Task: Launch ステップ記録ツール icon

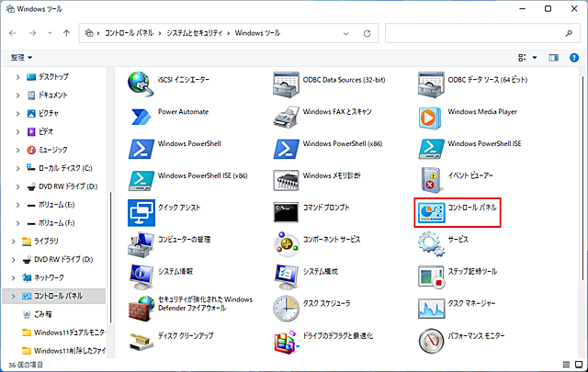Action: [431, 277]
